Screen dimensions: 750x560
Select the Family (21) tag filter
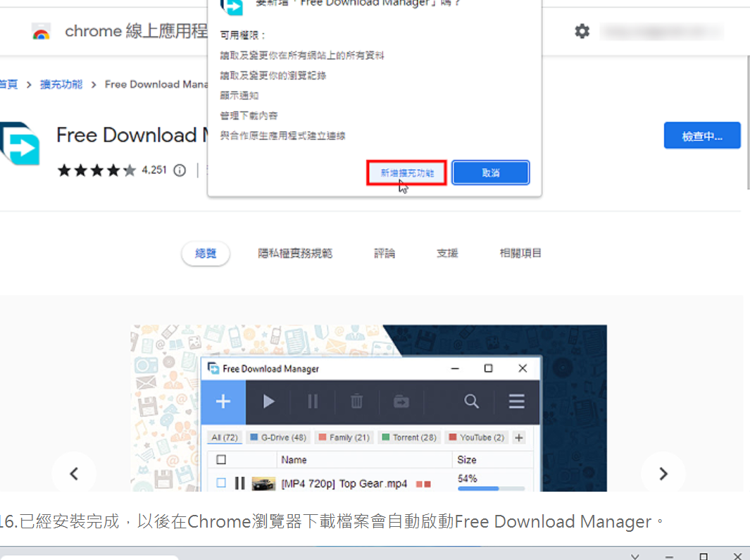point(344,437)
